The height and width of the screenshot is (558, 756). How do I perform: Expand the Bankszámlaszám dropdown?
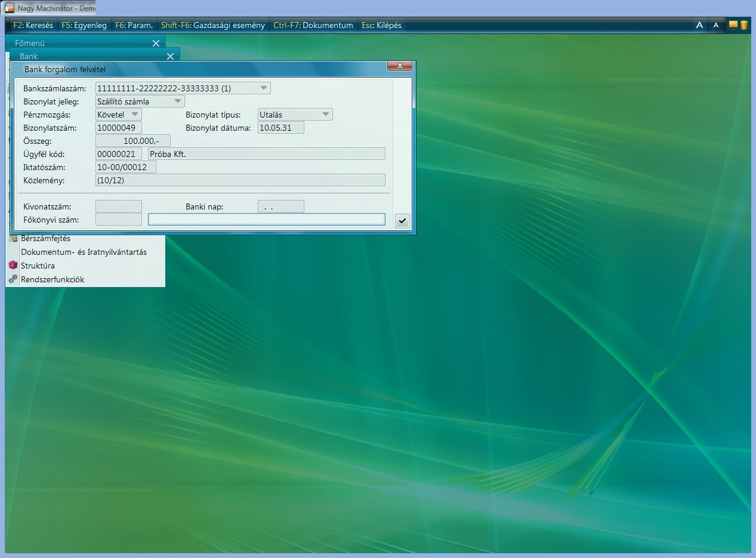click(264, 88)
